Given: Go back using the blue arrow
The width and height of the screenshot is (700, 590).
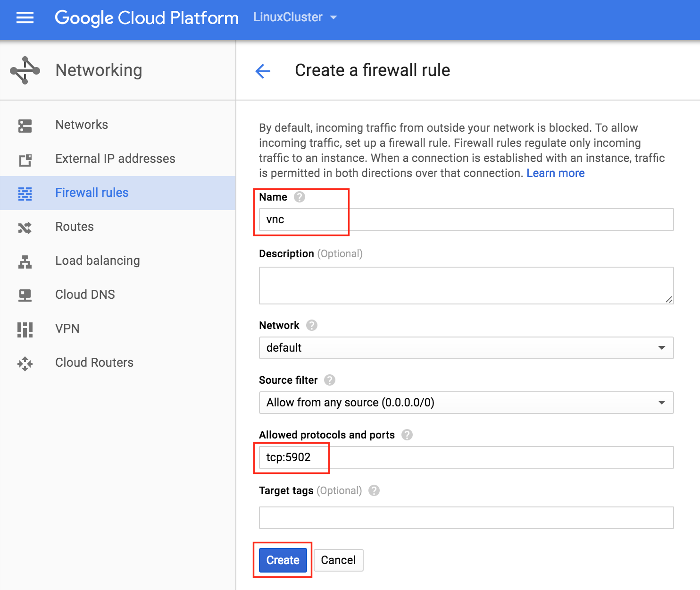Looking at the screenshot, I should click(263, 71).
